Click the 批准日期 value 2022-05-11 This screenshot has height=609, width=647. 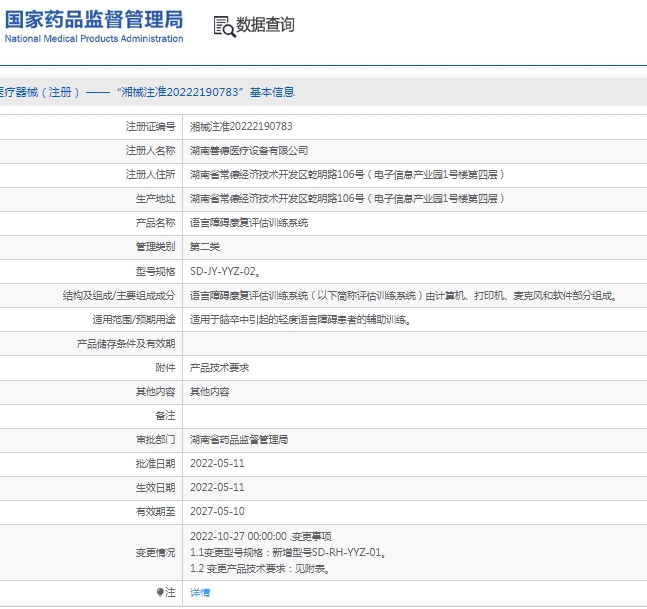(217, 463)
